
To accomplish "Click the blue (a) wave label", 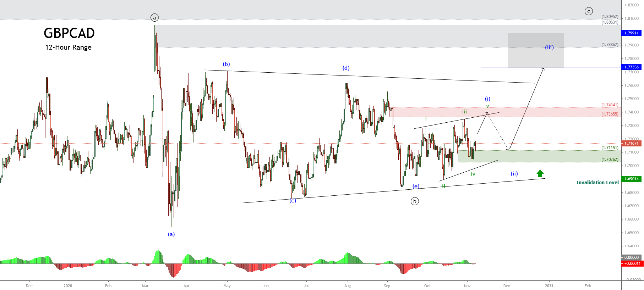I will [x=171, y=234].
